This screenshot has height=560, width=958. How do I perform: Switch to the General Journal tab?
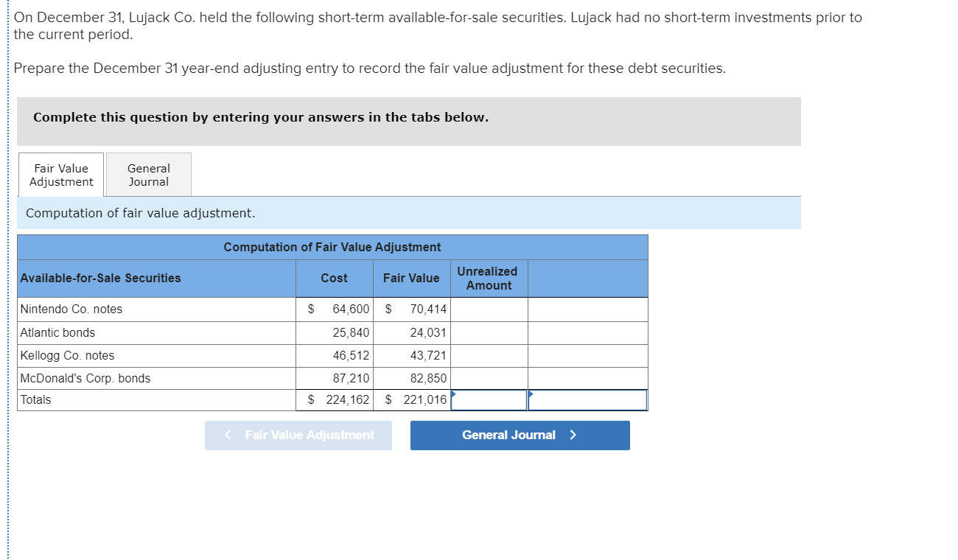(149, 175)
